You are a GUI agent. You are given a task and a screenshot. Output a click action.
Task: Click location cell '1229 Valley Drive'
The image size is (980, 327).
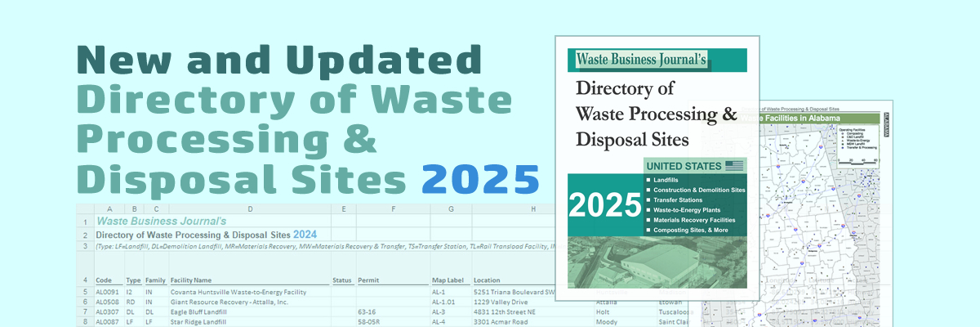[501, 301]
